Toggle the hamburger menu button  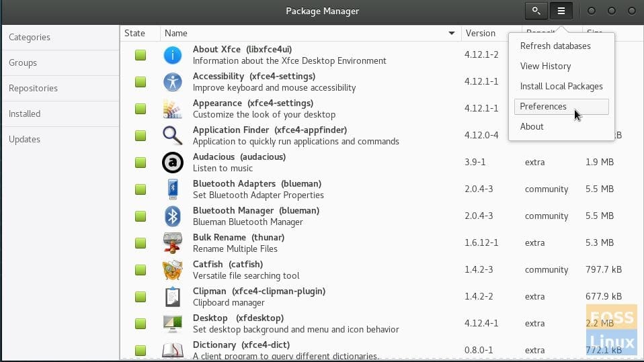[561, 11]
